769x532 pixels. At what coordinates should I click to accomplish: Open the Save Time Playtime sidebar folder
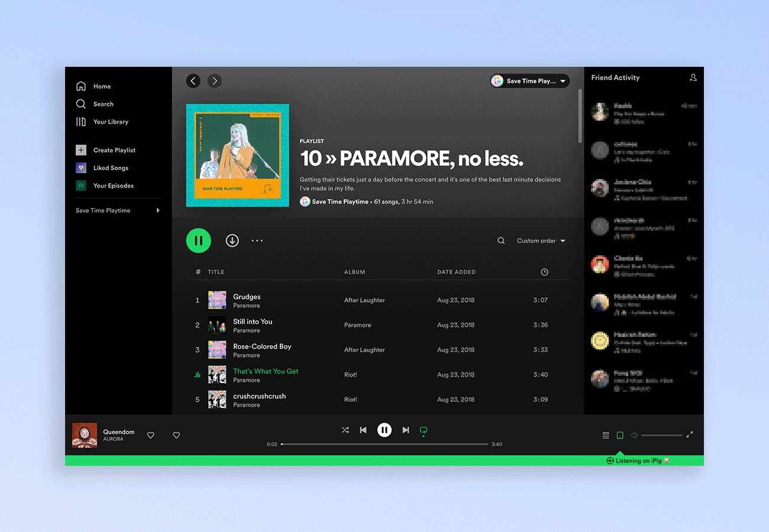[x=103, y=210]
